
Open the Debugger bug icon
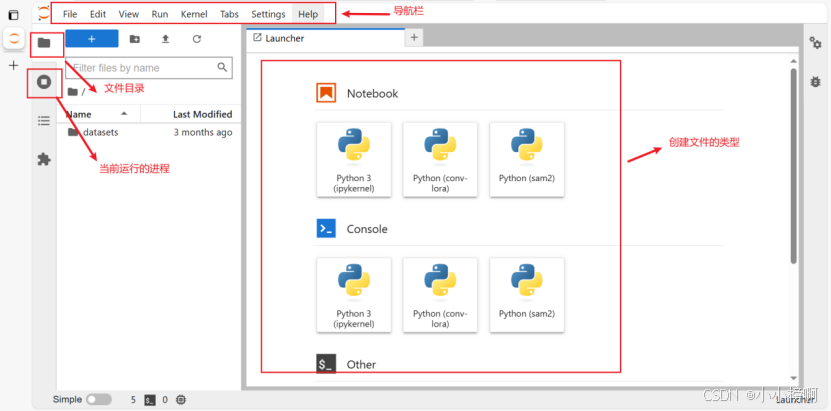click(x=815, y=82)
